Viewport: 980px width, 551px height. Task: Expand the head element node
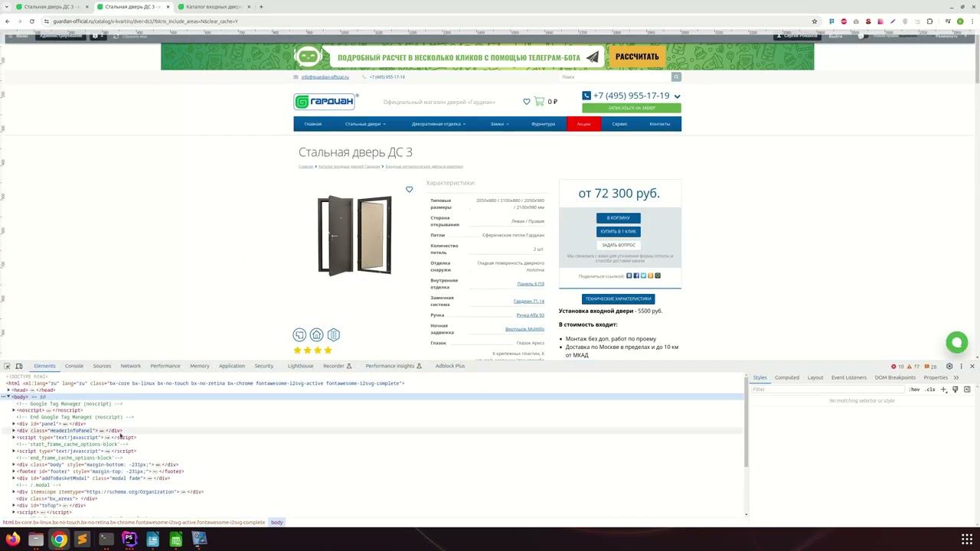coord(8,390)
